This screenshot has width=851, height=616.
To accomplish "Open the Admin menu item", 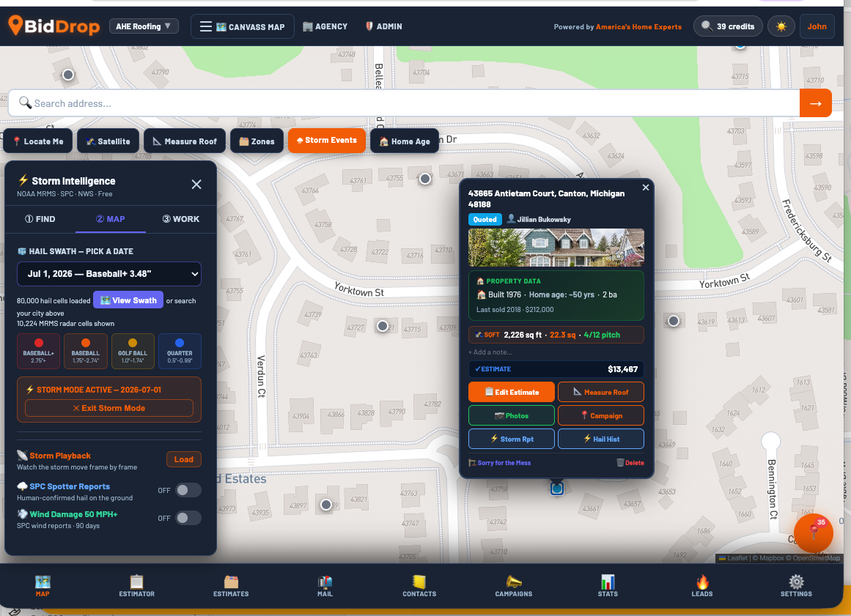I will coord(383,26).
